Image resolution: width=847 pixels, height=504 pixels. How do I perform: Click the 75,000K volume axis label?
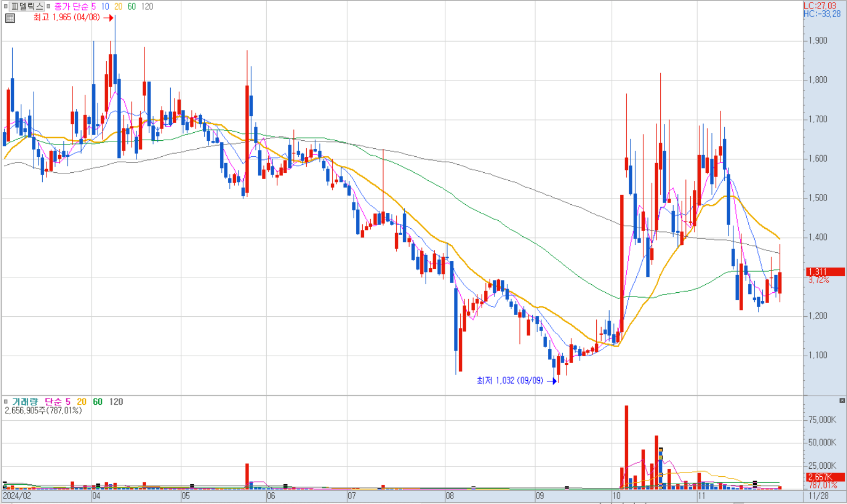822,420
